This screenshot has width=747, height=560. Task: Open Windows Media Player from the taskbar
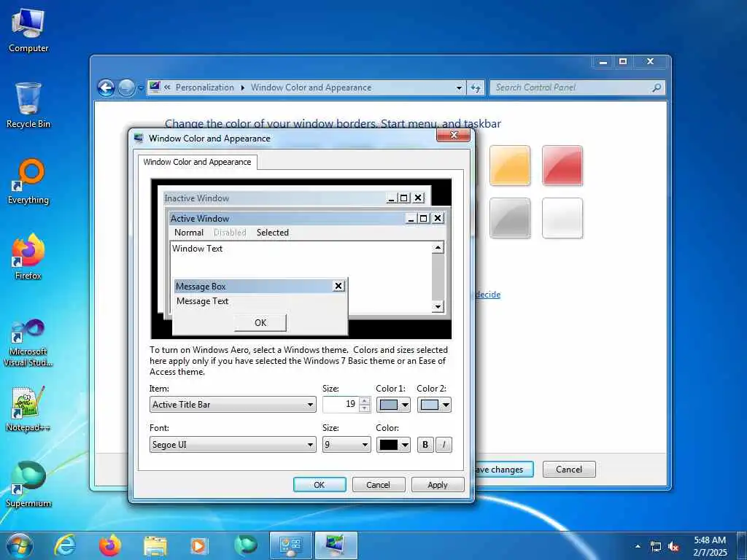pyautogui.click(x=198, y=545)
